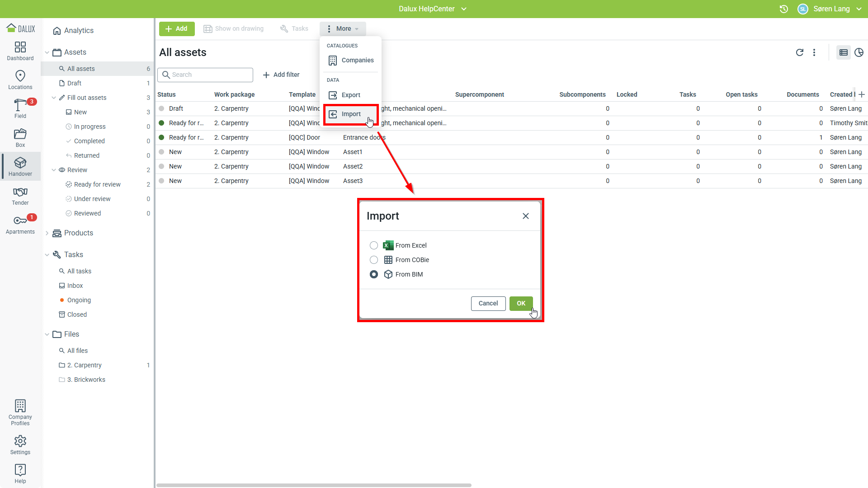Switch to chart view icon
868x488 pixels.
click(x=859, y=52)
